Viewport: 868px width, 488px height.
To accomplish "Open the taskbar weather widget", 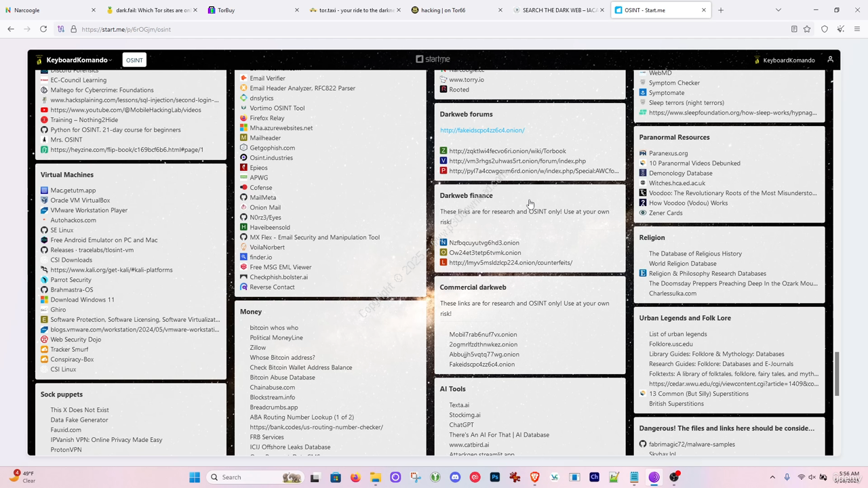I will tap(23, 476).
